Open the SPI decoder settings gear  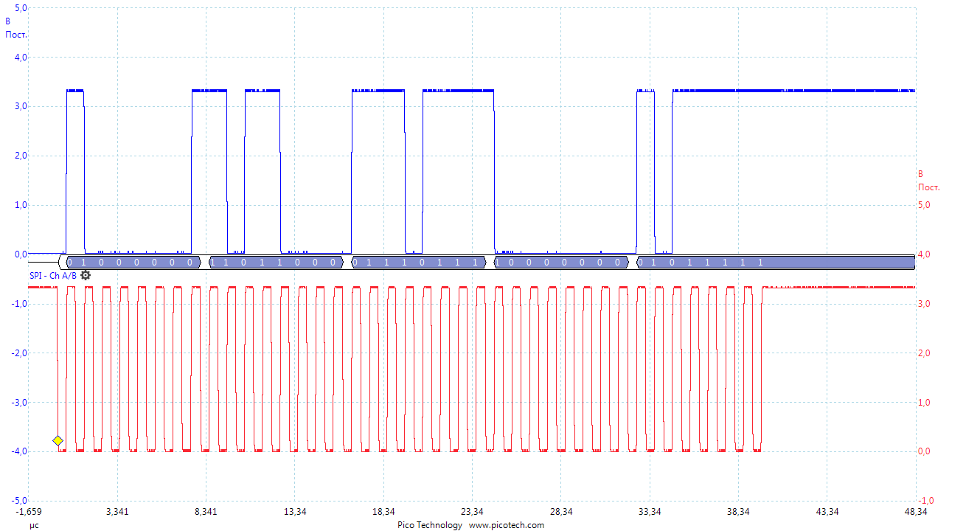pyautogui.click(x=86, y=275)
